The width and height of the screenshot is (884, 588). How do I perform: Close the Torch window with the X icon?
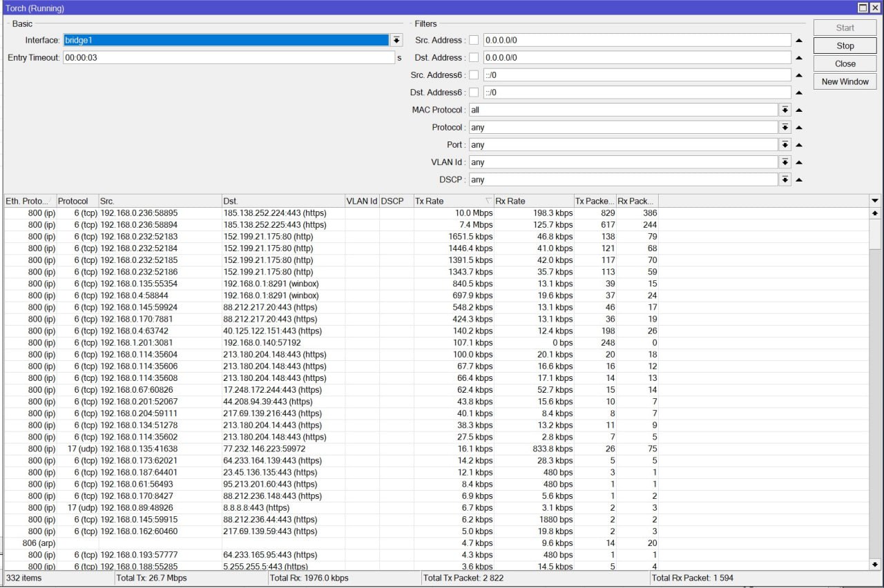click(874, 8)
